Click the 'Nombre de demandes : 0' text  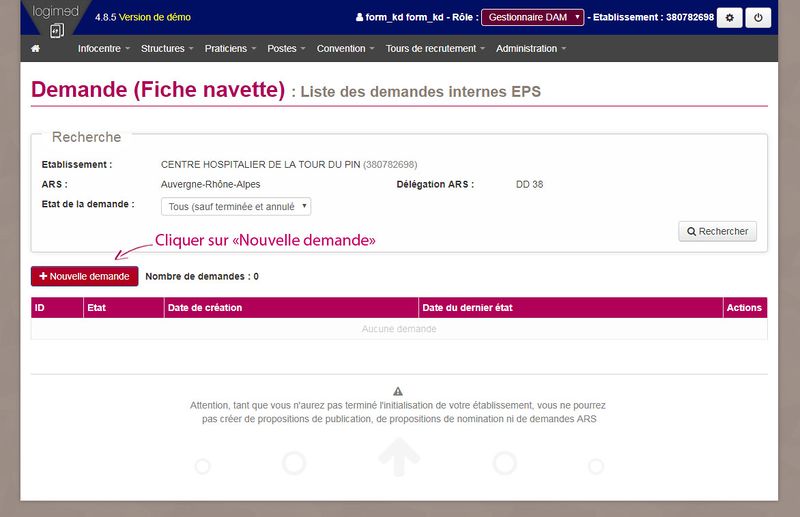pos(202,277)
